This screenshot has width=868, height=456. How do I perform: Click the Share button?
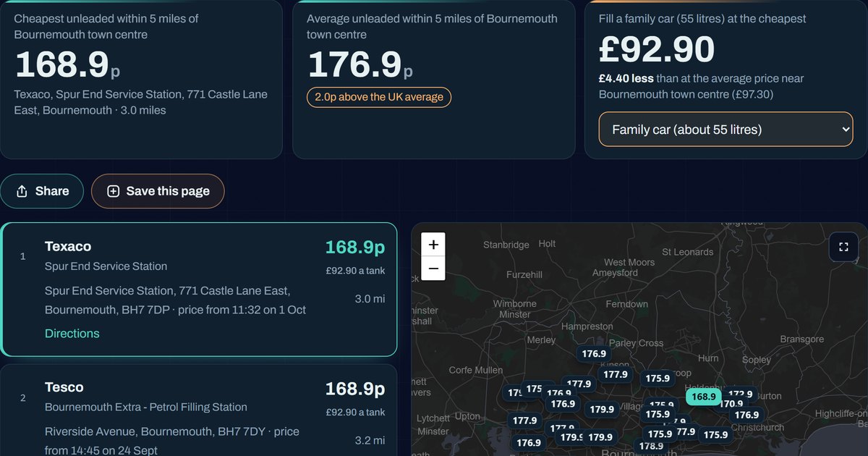(x=42, y=191)
